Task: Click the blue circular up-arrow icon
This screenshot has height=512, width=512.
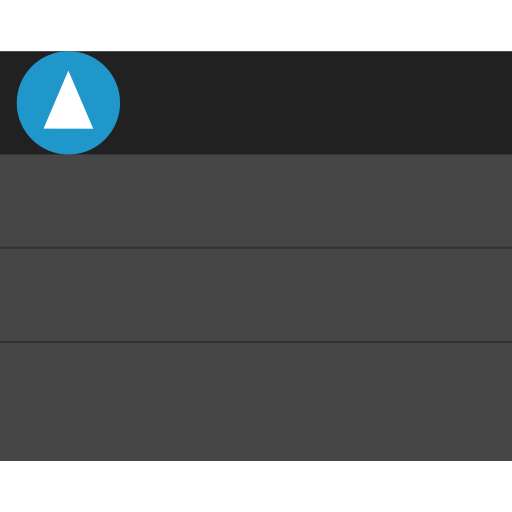Action: point(68,103)
